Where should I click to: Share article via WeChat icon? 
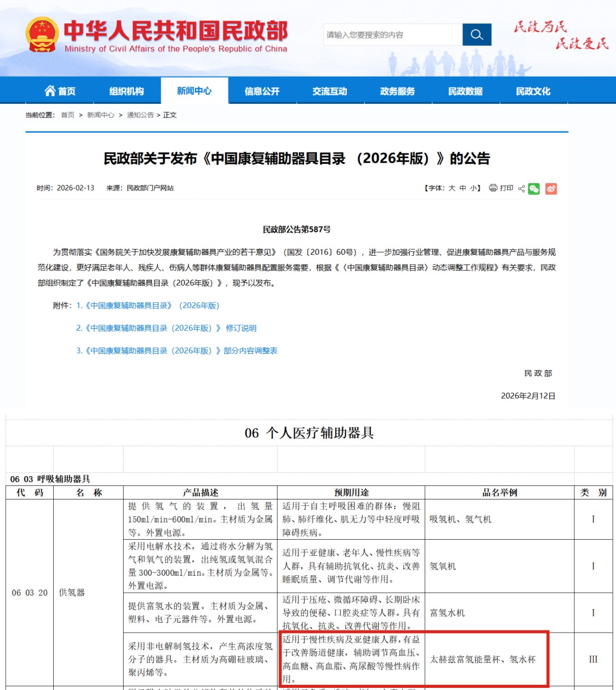[534, 188]
